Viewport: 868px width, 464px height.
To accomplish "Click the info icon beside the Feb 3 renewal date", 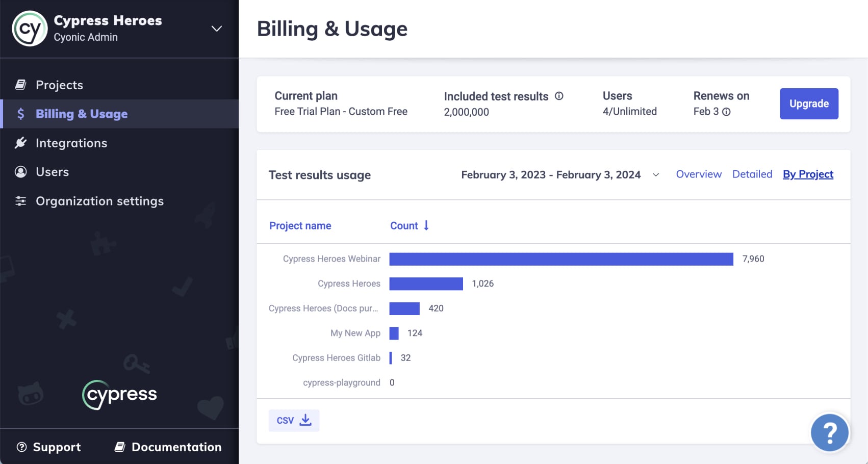I will tap(726, 112).
